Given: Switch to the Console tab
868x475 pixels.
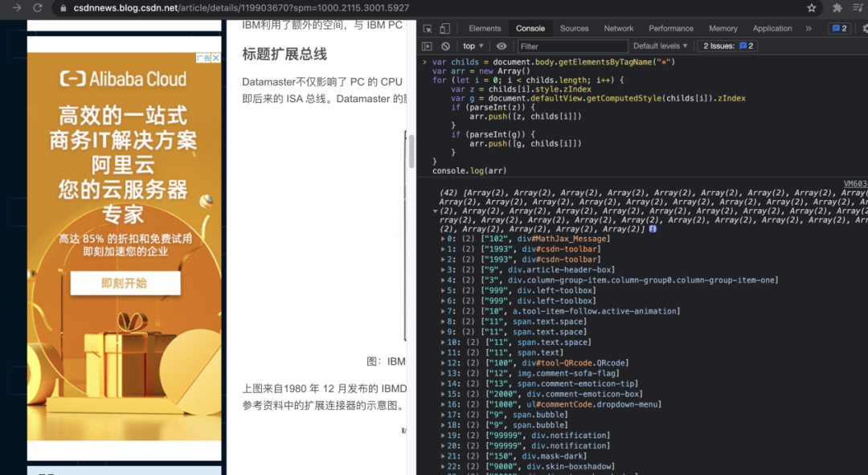Looking at the screenshot, I should [530, 28].
